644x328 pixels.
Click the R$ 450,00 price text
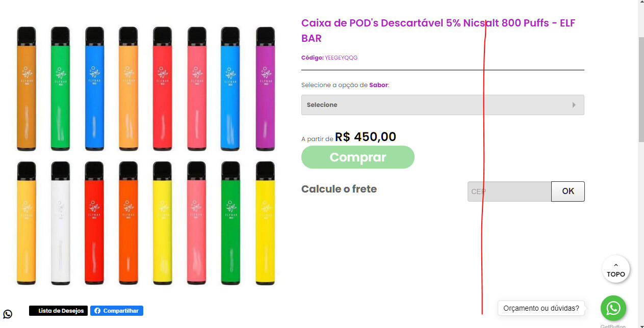coord(366,137)
